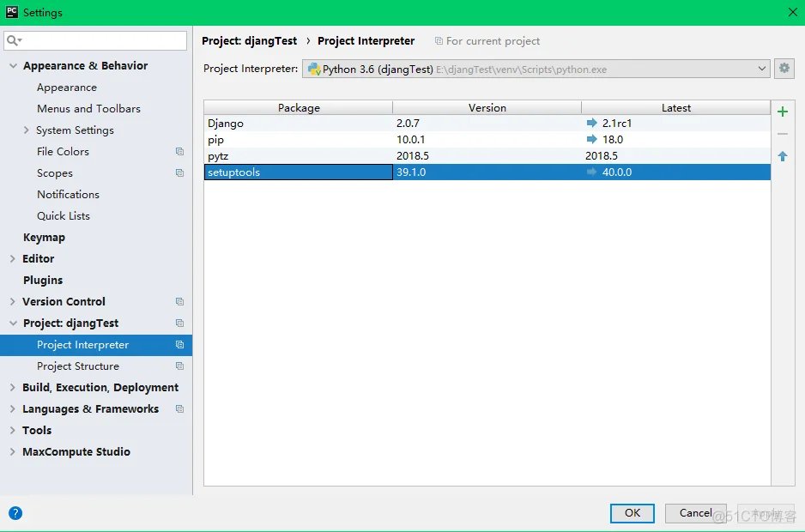The image size is (805, 532).
Task: Sort by the Package column header
Action: (299, 107)
